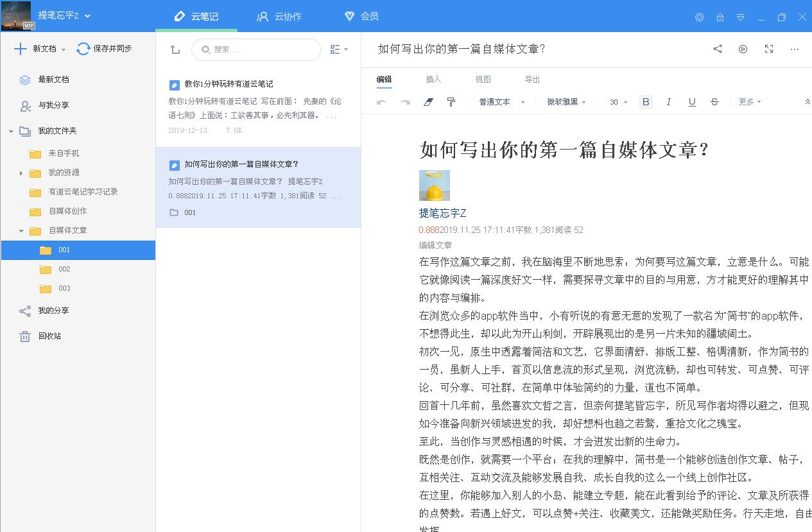Expand the 我的资源 folder
Screen dimensions: 812x532
pos(21,173)
